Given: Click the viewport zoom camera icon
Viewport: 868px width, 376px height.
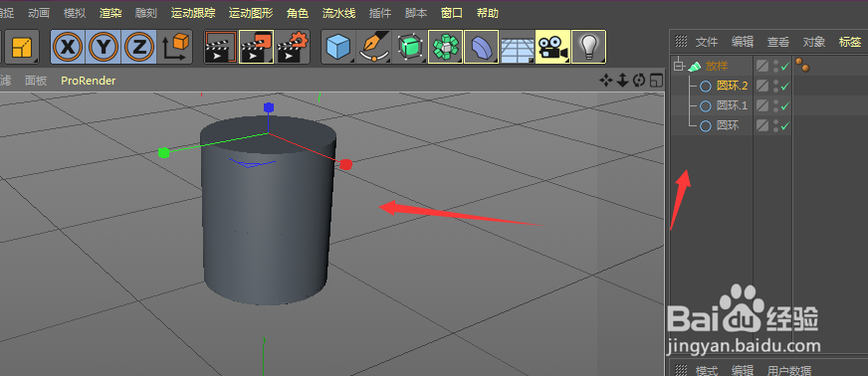Looking at the screenshot, I should (622, 81).
